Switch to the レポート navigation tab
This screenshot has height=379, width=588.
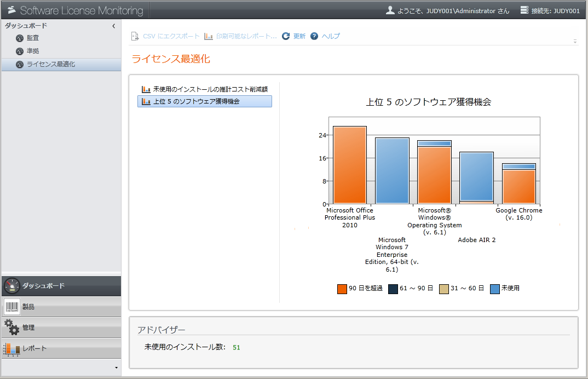click(x=61, y=348)
